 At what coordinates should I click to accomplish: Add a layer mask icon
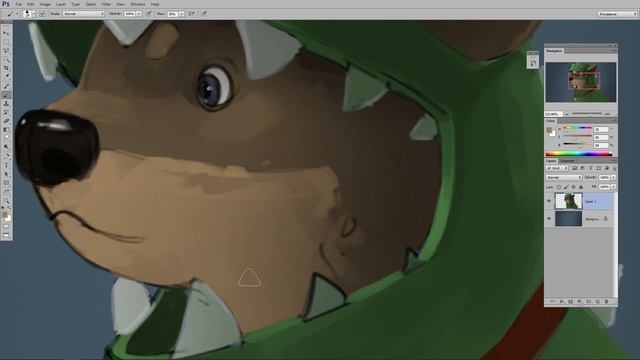[x=571, y=302]
